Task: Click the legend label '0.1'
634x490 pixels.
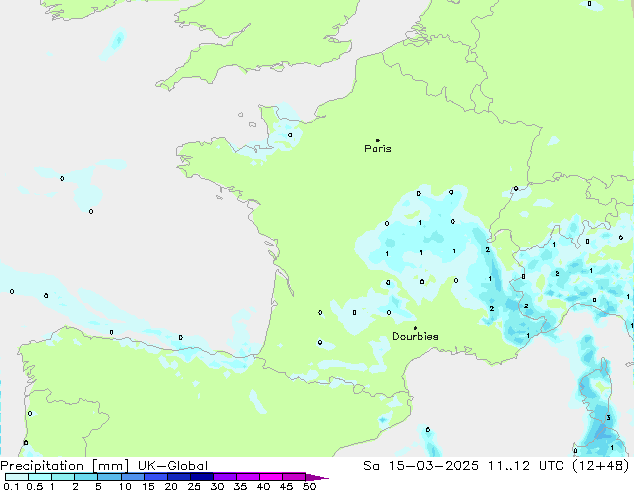Action: (11, 486)
